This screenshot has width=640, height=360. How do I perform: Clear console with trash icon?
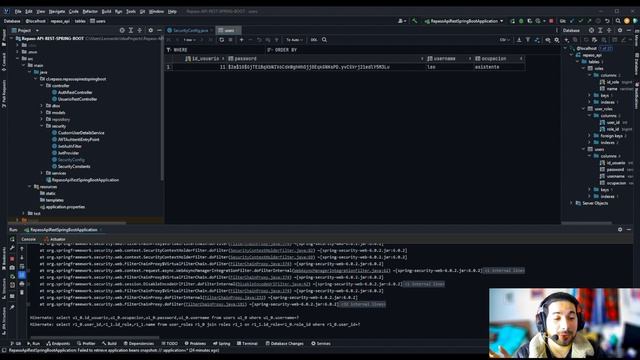tap(22, 292)
